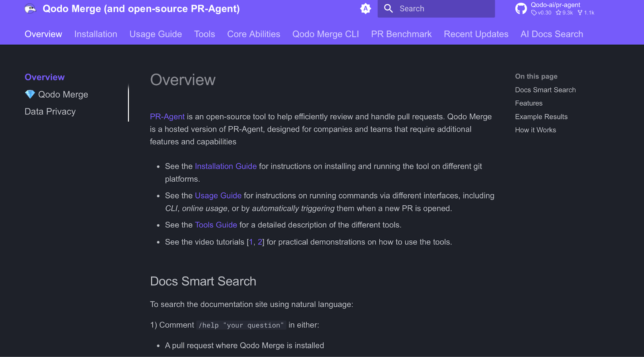Toggle the light/dark color theme icon
This screenshot has height=357, width=644.
pos(365,8)
